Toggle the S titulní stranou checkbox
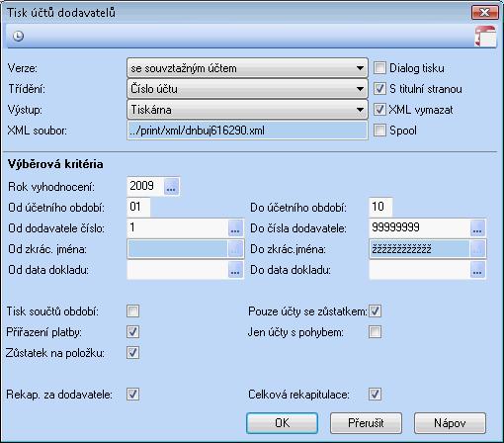Image resolution: width=504 pixels, height=443 pixels. [x=379, y=89]
